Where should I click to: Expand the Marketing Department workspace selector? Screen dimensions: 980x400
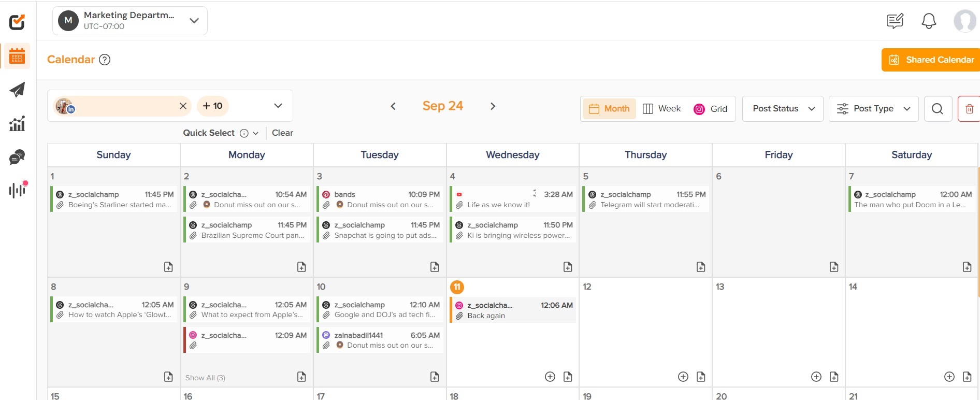coord(194,21)
